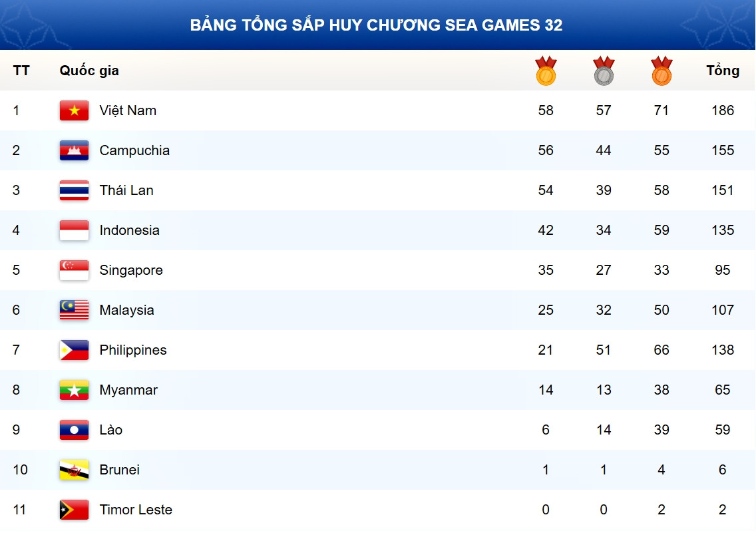Click the gold medal column icon

tap(546, 71)
